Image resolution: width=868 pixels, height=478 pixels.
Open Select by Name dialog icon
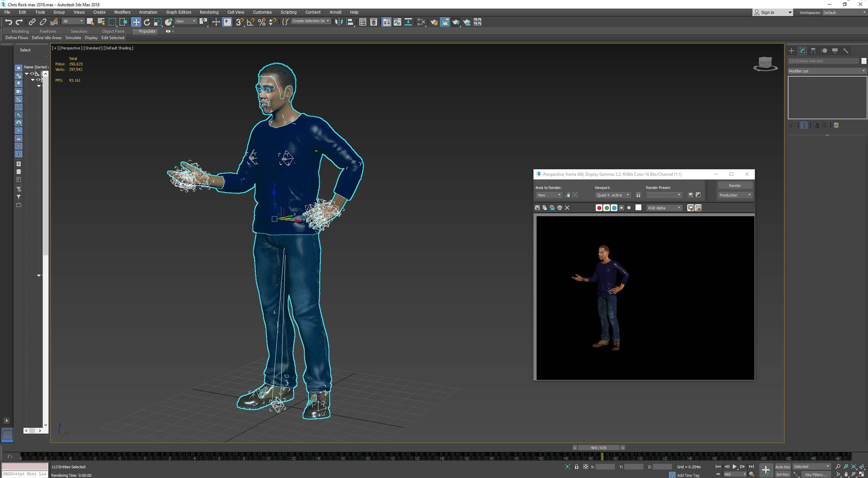click(x=101, y=22)
